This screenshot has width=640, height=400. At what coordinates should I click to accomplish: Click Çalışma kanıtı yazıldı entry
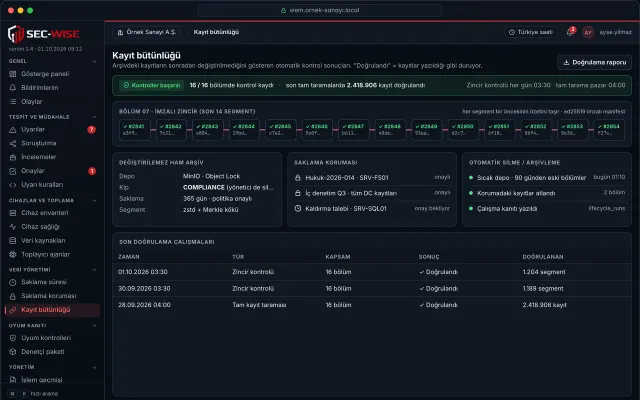pos(547,209)
